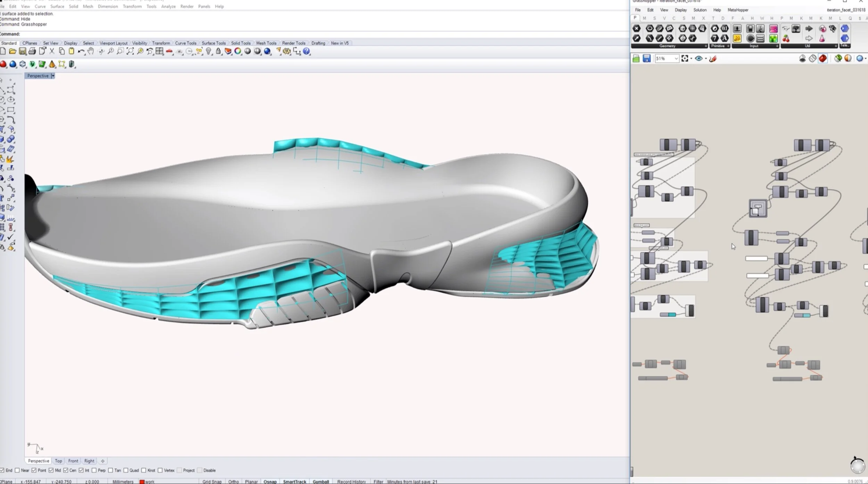Click Record History in status bar

(x=351, y=482)
